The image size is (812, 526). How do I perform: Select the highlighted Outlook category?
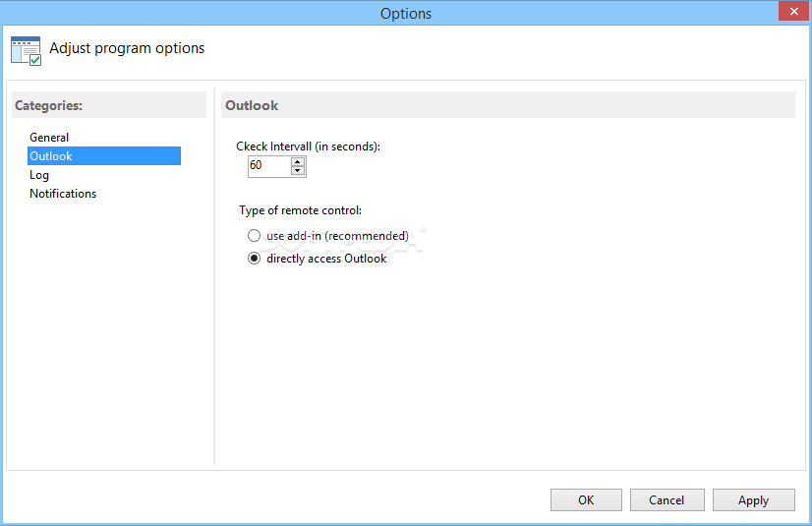click(x=104, y=155)
